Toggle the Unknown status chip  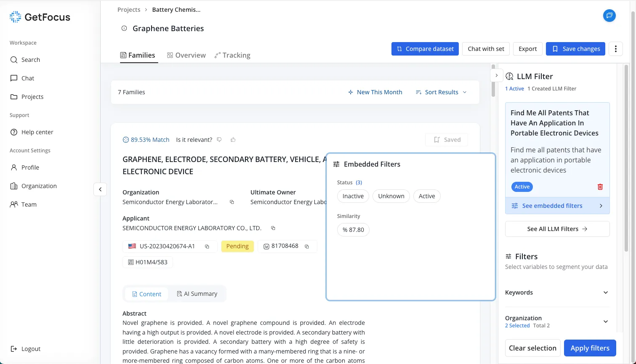pyautogui.click(x=391, y=196)
